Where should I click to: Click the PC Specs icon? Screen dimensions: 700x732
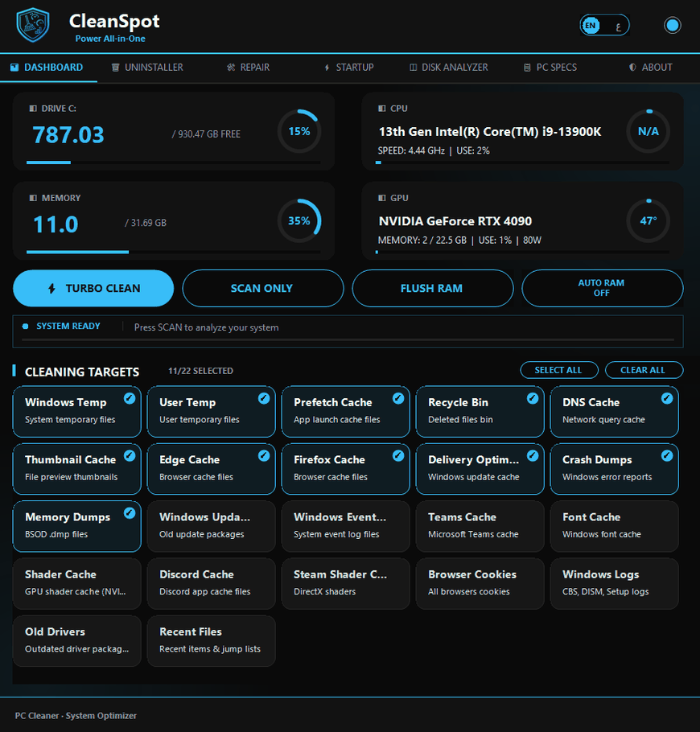click(527, 68)
